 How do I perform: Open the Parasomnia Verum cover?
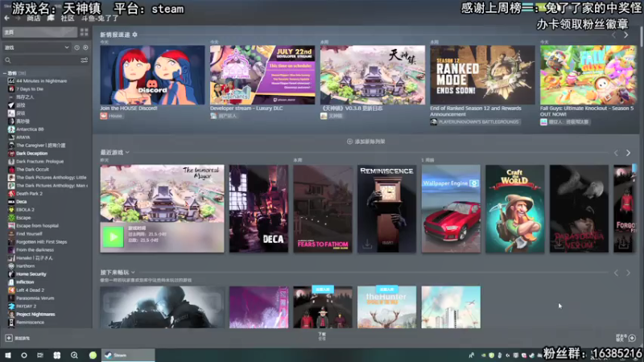tap(579, 208)
